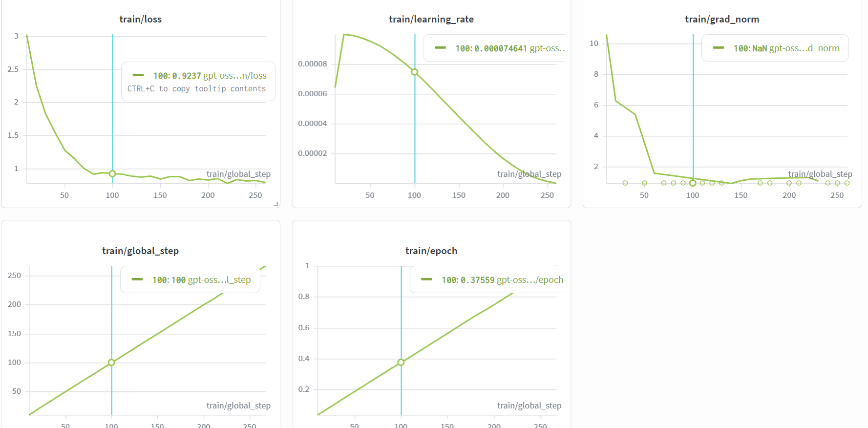Click the gpt-oss…d_norm run name
This screenshot has width=868, height=428.
point(804,48)
